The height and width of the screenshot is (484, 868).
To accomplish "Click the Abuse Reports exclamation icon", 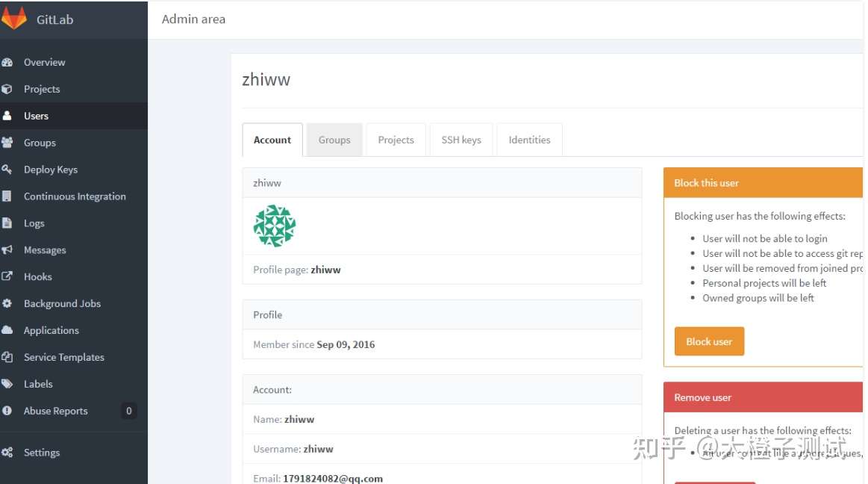I will tap(7, 411).
